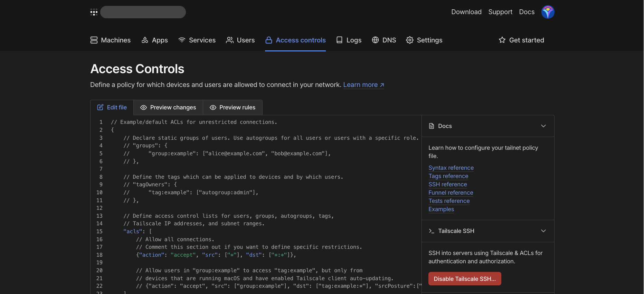
Task: Switch to the Preview changes tab
Action: point(168,108)
